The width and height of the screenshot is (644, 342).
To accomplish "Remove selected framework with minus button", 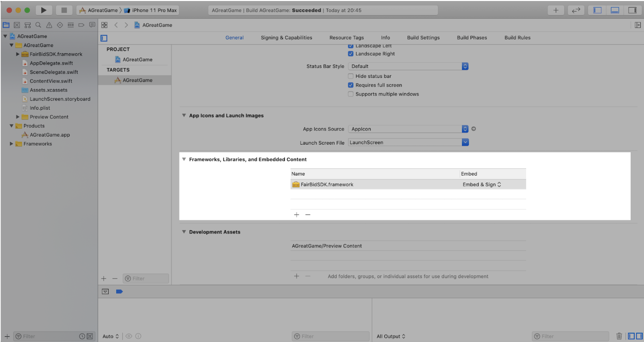I will pos(308,215).
